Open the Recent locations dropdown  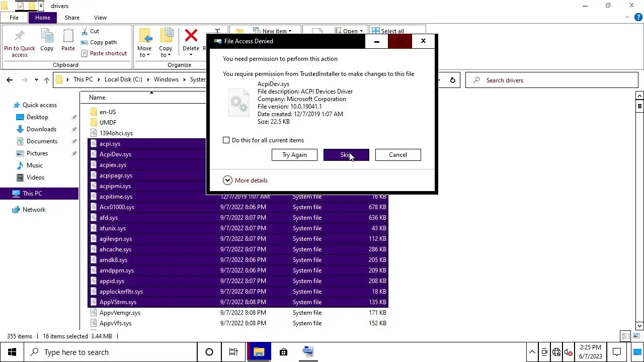tap(36, 80)
